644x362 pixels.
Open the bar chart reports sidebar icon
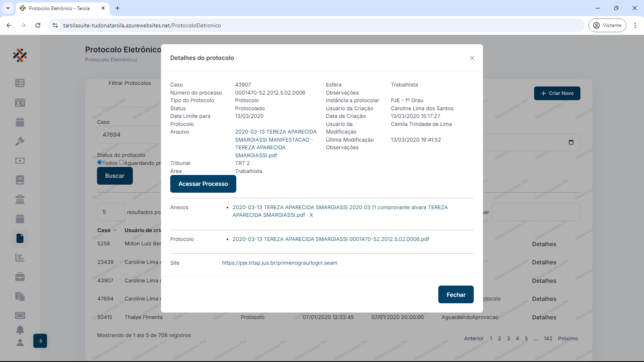[x=20, y=257]
